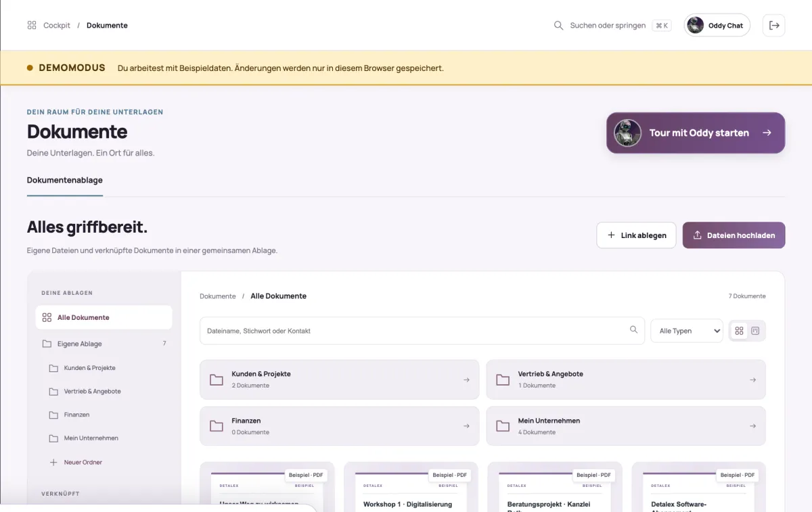Screen dimensions: 812x512
Task: Click the plus icon beside Neuer Ordner
Action: [53, 463]
